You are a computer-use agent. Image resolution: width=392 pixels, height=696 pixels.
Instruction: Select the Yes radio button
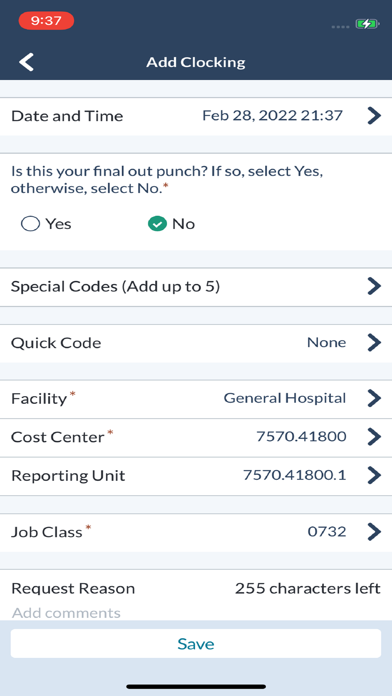click(x=30, y=224)
